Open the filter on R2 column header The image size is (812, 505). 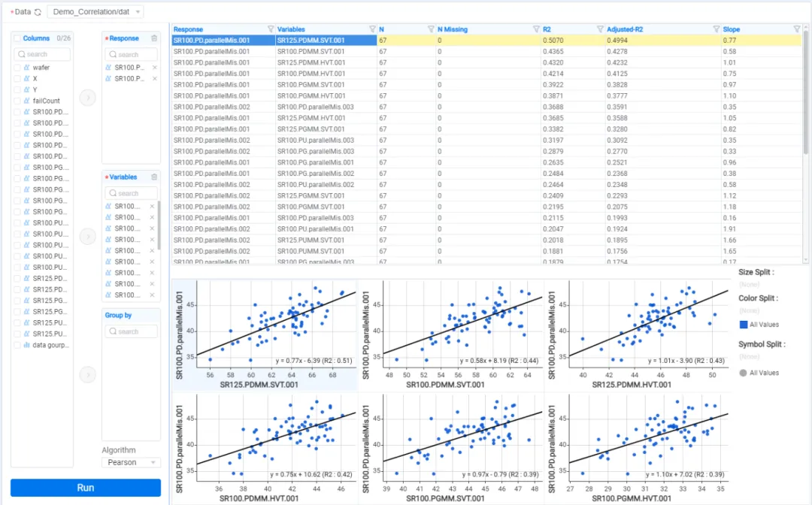click(600, 29)
